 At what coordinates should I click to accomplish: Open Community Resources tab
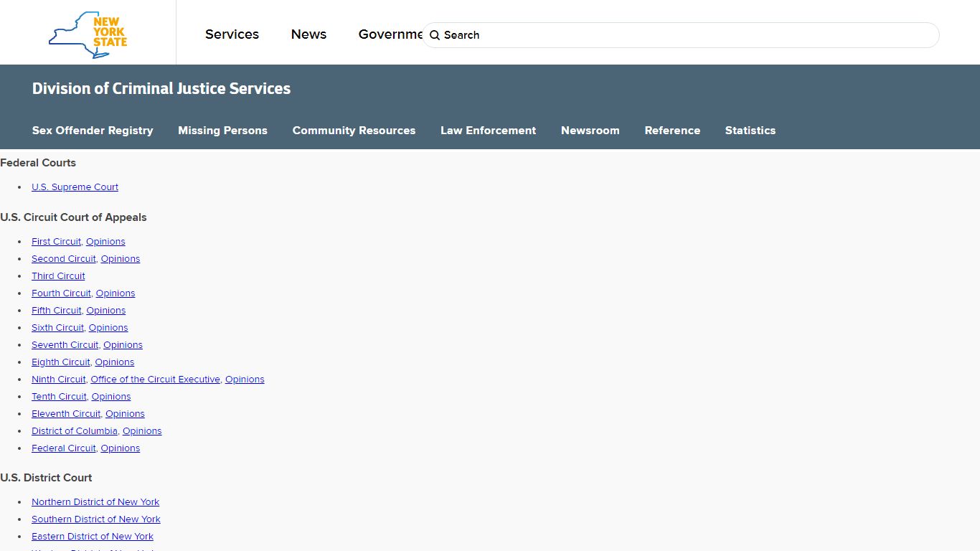click(x=354, y=131)
